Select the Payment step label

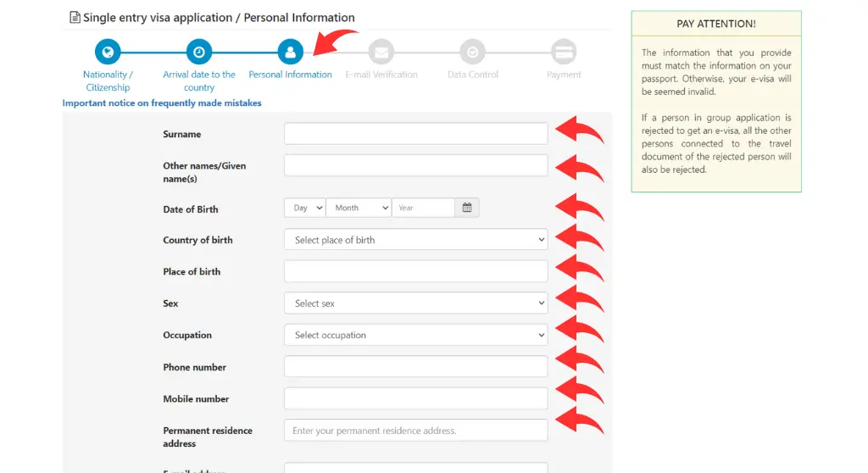point(564,75)
